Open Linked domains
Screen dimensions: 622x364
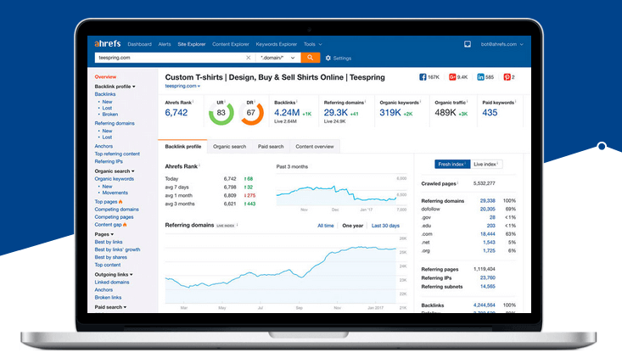(112, 283)
